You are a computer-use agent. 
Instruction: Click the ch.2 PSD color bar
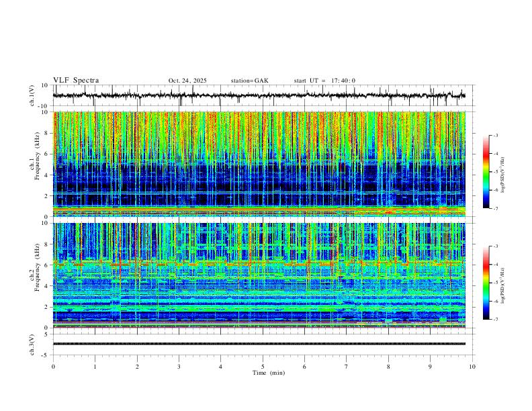486,283
